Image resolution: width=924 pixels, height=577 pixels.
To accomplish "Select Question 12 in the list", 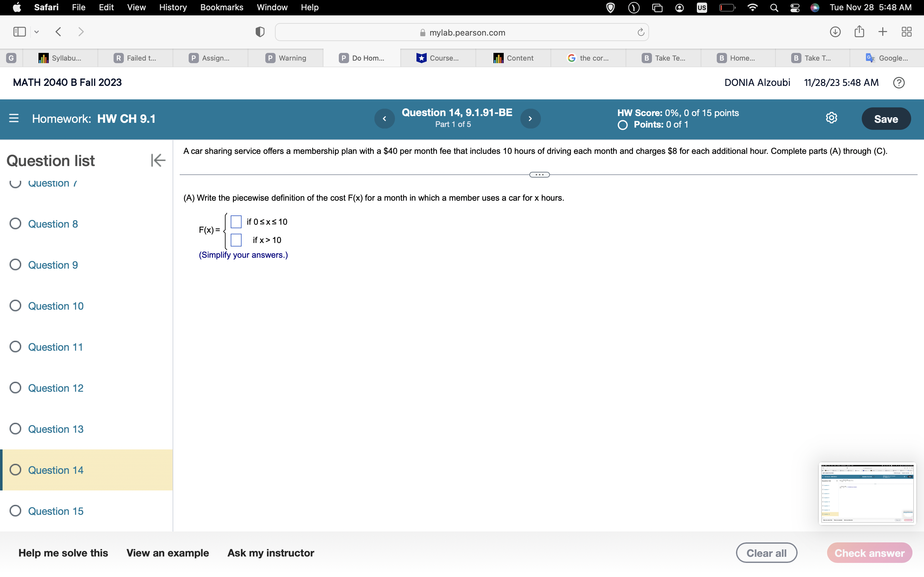I will (56, 388).
